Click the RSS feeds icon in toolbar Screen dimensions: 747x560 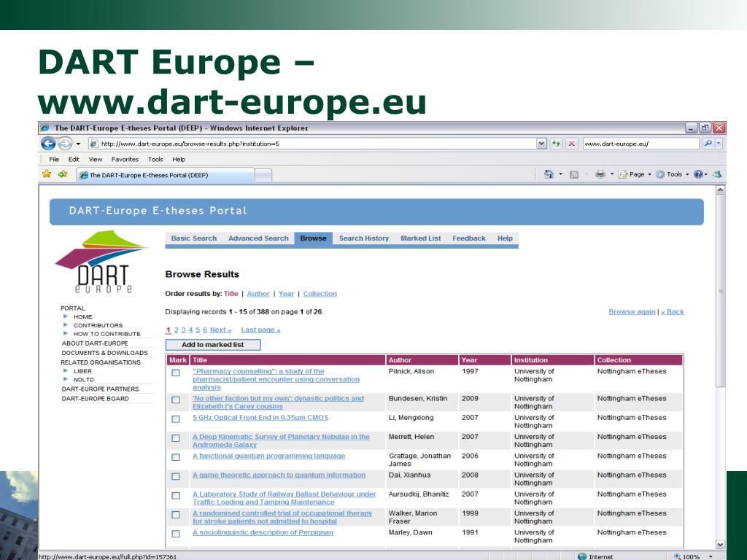(574, 175)
